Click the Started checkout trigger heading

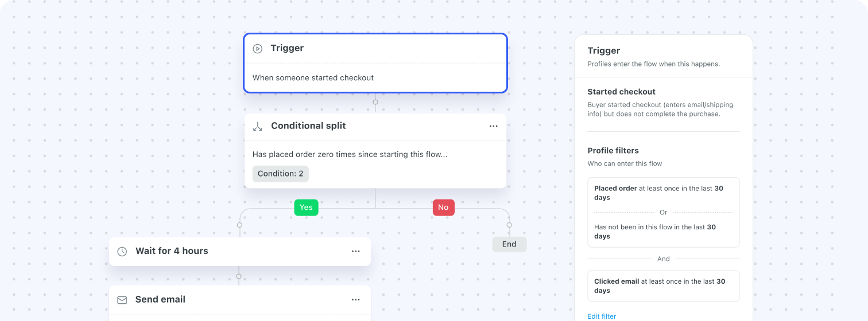[621, 92]
